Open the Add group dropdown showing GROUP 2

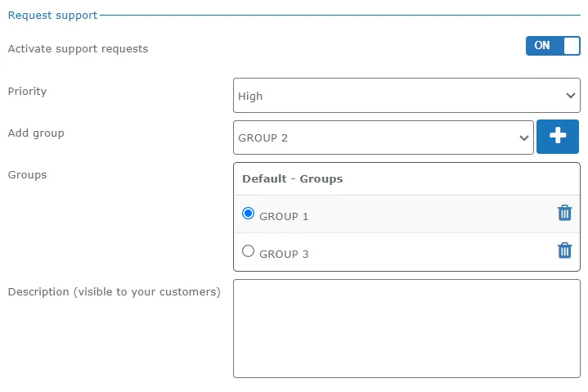click(384, 137)
